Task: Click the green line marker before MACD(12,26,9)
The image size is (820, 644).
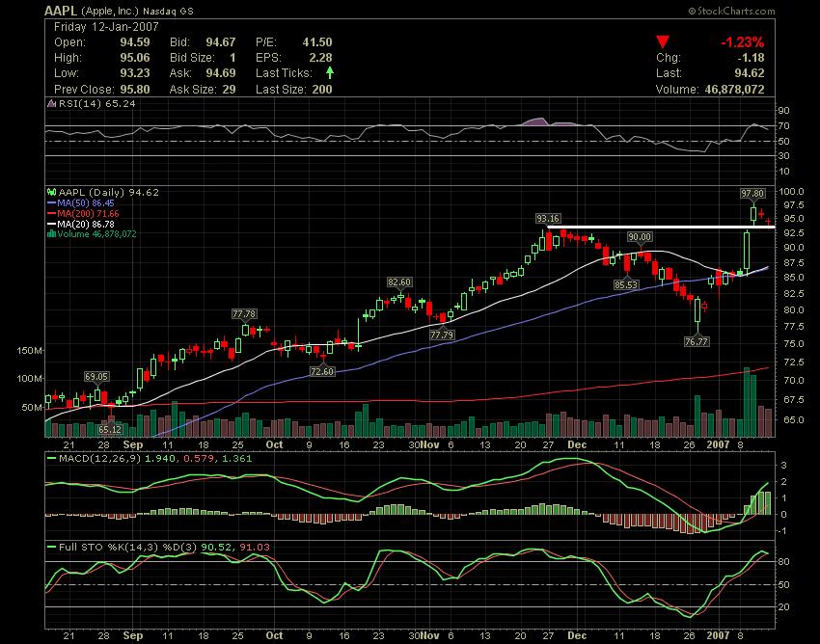Action: click(x=51, y=459)
